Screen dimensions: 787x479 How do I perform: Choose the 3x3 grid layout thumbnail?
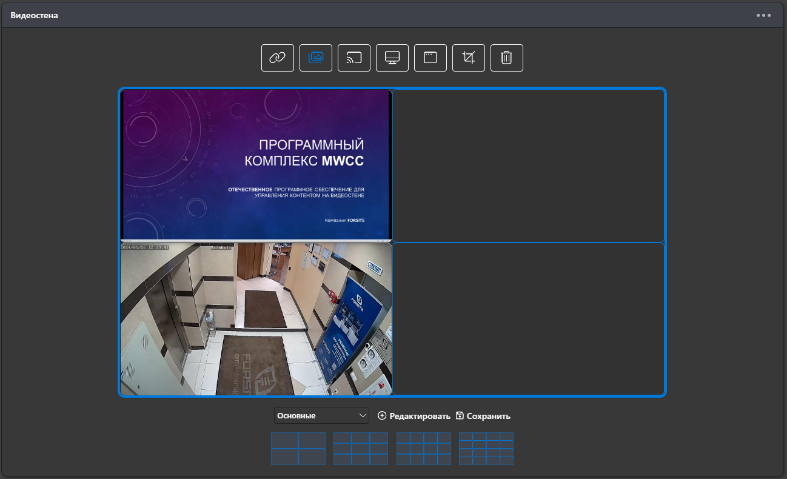coord(360,448)
